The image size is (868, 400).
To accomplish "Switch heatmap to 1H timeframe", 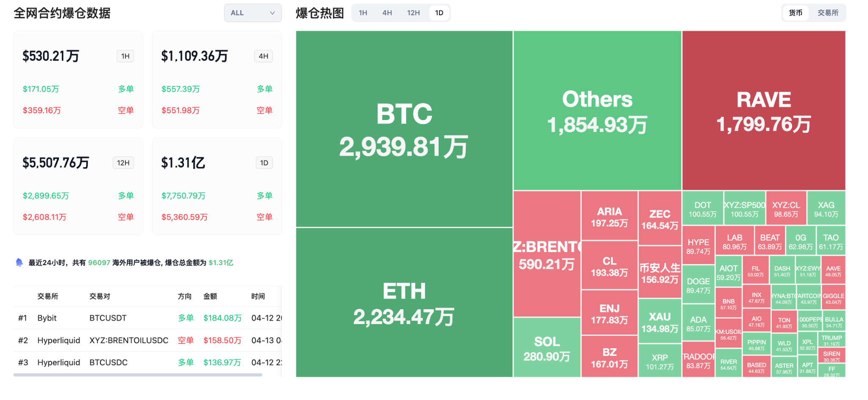I will pos(363,13).
